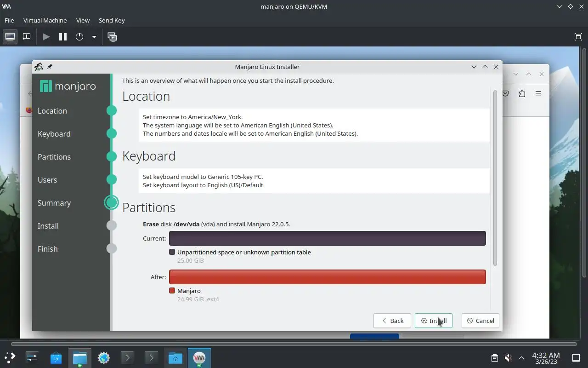
Task: Click the Unpartitioned space legend swatch
Action: [172, 252]
